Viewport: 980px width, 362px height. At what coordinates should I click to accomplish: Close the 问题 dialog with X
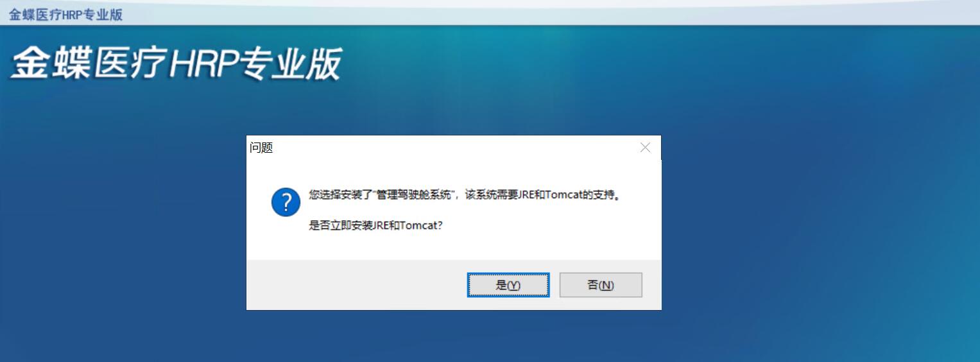[646, 148]
